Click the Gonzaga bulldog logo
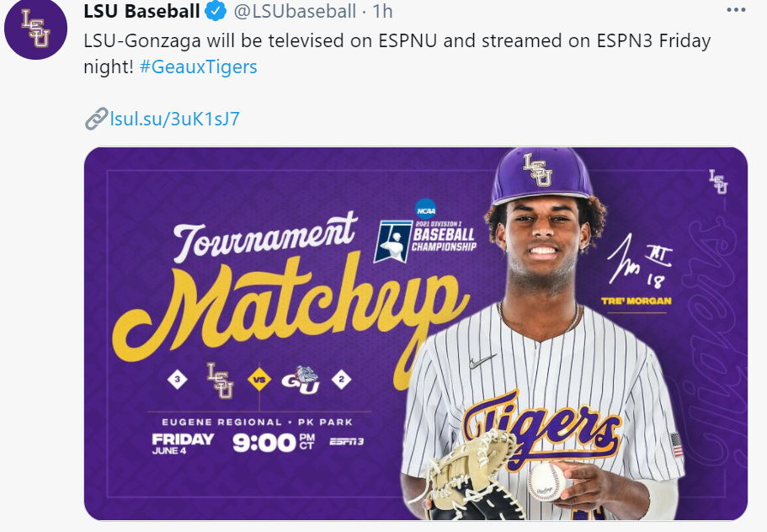The image size is (767, 532). point(301,380)
